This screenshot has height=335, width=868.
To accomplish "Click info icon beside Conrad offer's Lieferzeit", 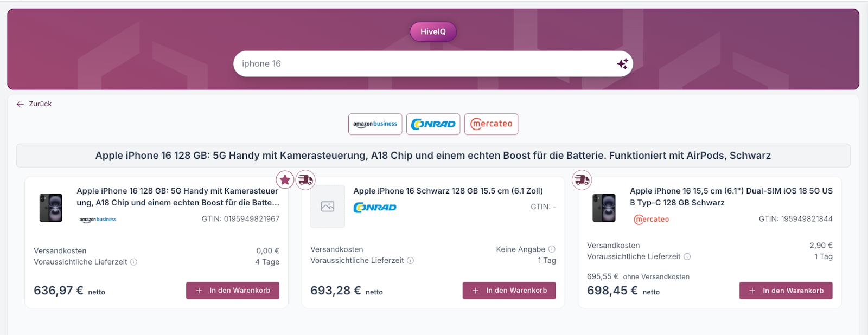I will (410, 261).
